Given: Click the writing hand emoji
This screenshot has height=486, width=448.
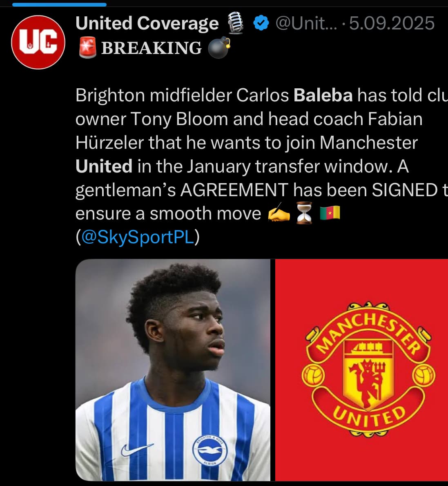Looking at the screenshot, I should pos(279,213).
